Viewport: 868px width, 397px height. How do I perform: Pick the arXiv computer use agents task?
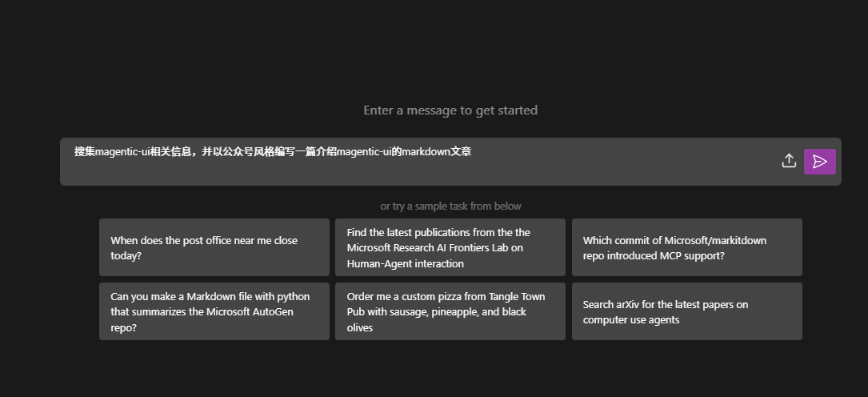tap(687, 311)
